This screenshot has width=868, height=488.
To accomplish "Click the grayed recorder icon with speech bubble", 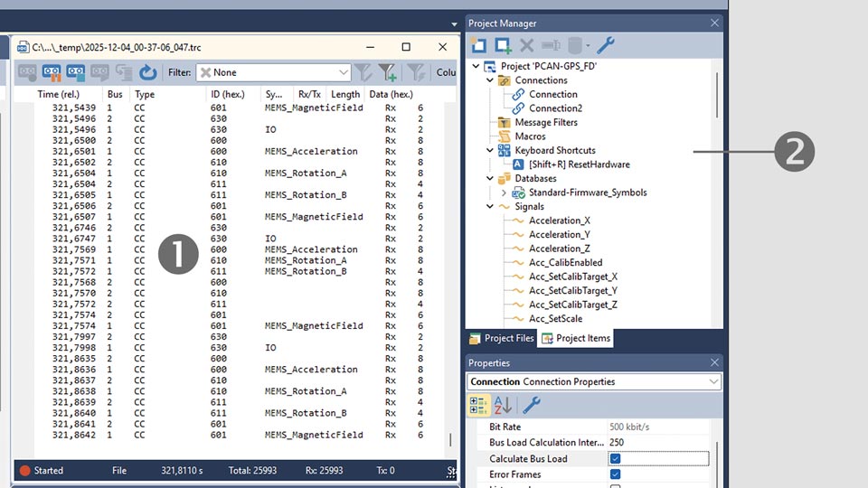I will [x=99, y=72].
